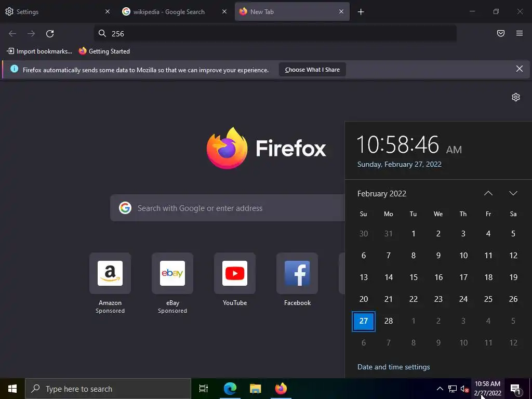This screenshot has height=399, width=532.
Task: Personalize new tab via gear icon
Action: tap(516, 97)
